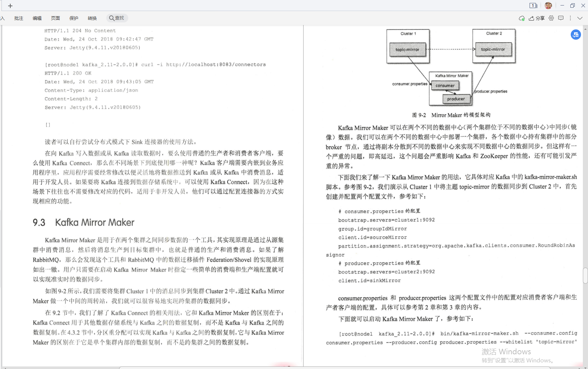The width and height of the screenshot is (588, 369).
Task: Open the 页面 page menu
Action: (55, 18)
